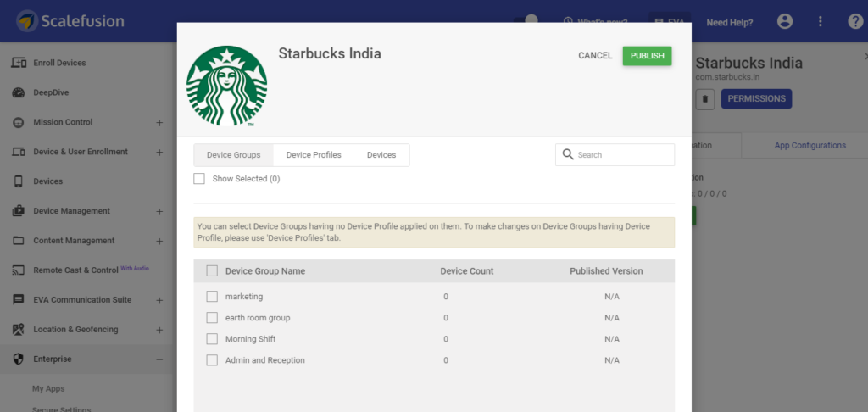Click into the Search field
Image resolution: width=868 pixels, height=412 pixels.
point(615,155)
